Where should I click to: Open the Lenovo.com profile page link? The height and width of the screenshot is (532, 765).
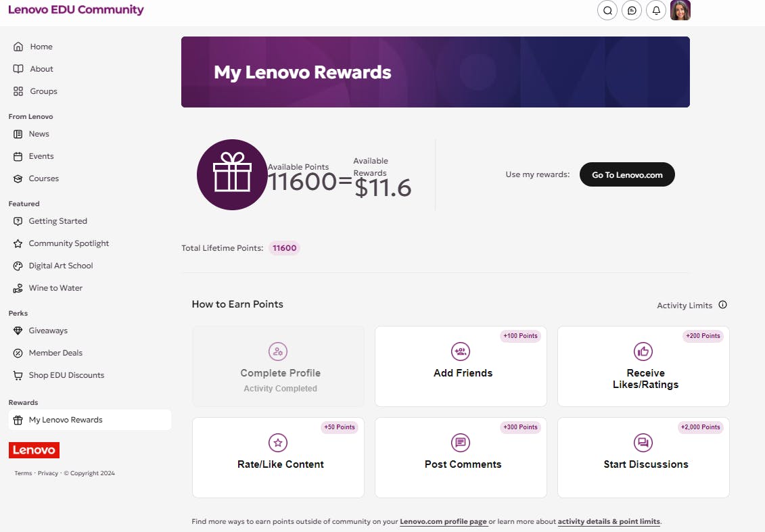tap(444, 521)
